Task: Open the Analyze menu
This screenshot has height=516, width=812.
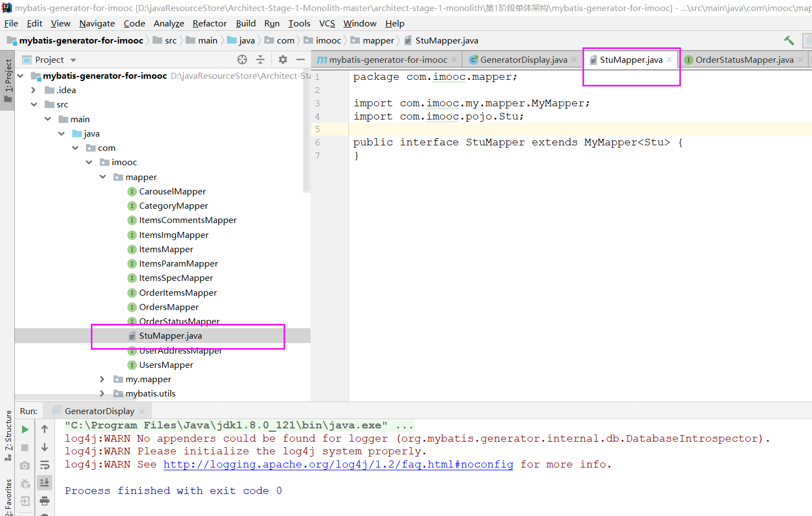Action: tap(168, 23)
